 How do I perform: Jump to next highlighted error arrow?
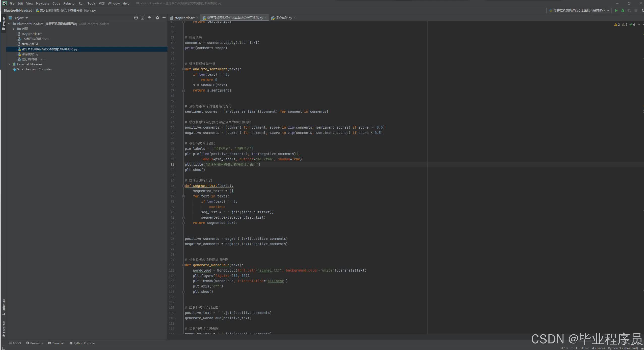[x=643, y=24]
